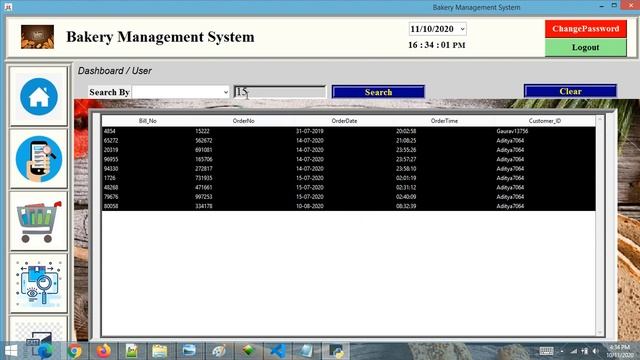This screenshot has width=640, height=360.
Task: Open the Home dashboard icon
Action: point(39,97)
